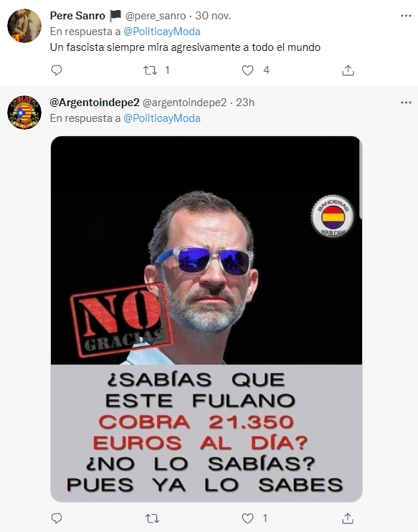
Task: Like Argentoindepe2's tweet
Action: (247, 518)
